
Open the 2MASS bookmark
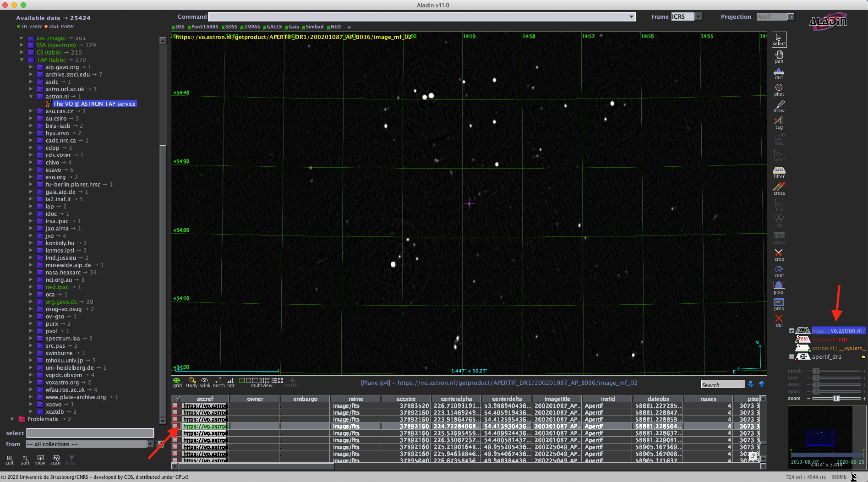pyautogui.click(x=250, y=27)
